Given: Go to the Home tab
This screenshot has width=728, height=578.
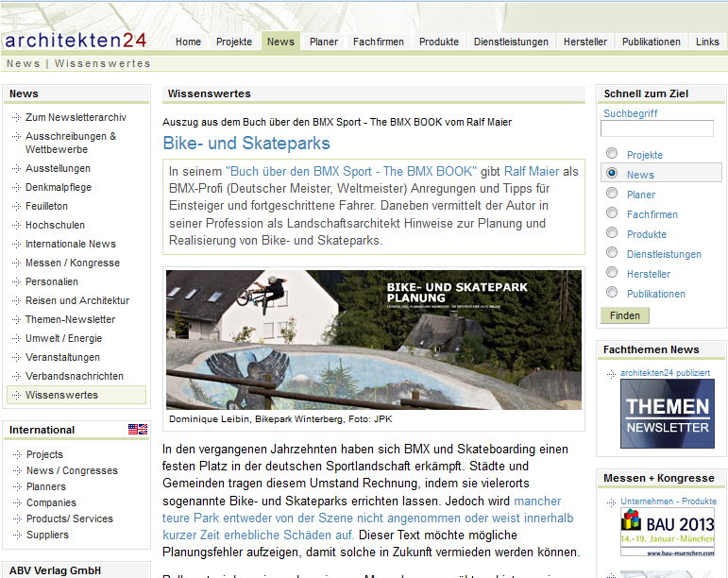Looking at the screenshot, I should [188, 42].
